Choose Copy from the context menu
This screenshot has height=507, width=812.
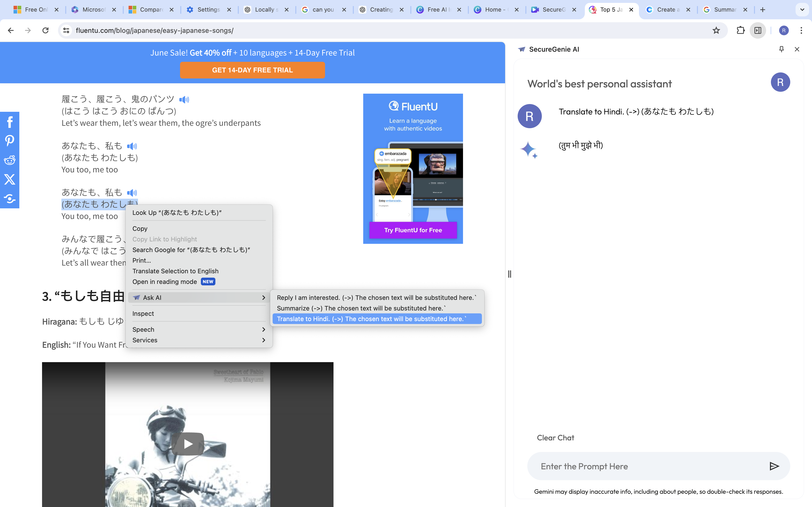(x=140, y=228)
